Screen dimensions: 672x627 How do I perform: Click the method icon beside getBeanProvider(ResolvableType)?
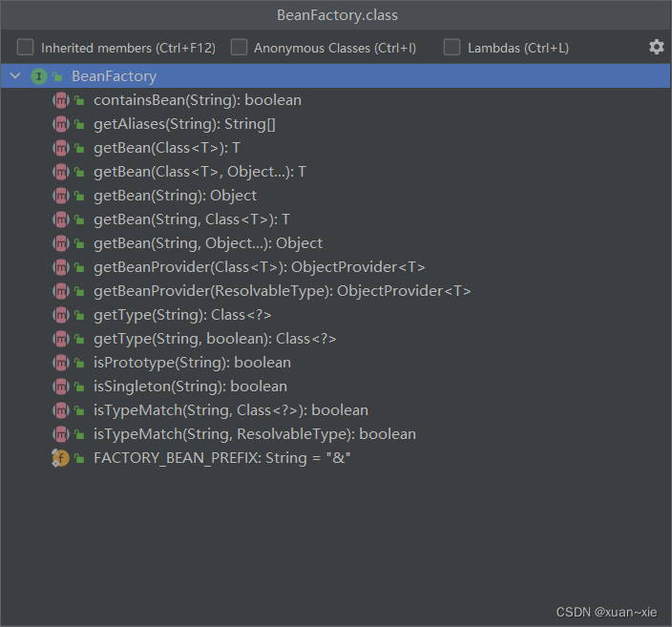[60, 291]
